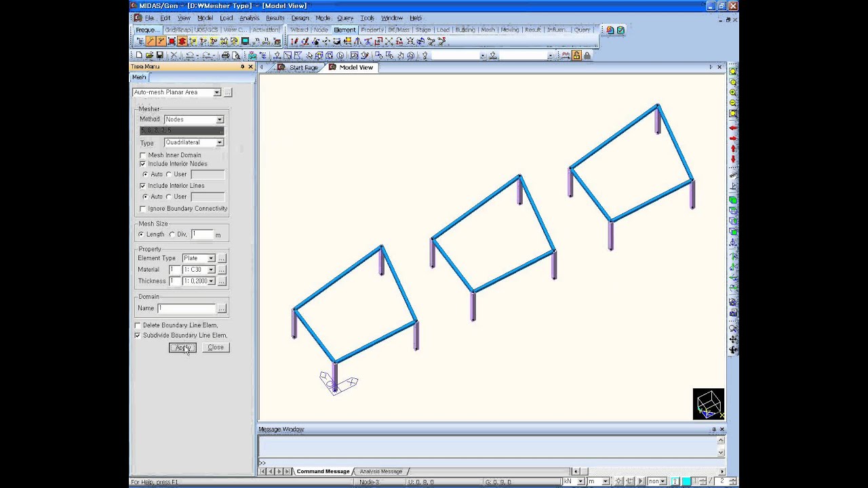This screenshot has height=488, width=868.
Task: Open the non dropdown in status bar
Action: [663, 481]
